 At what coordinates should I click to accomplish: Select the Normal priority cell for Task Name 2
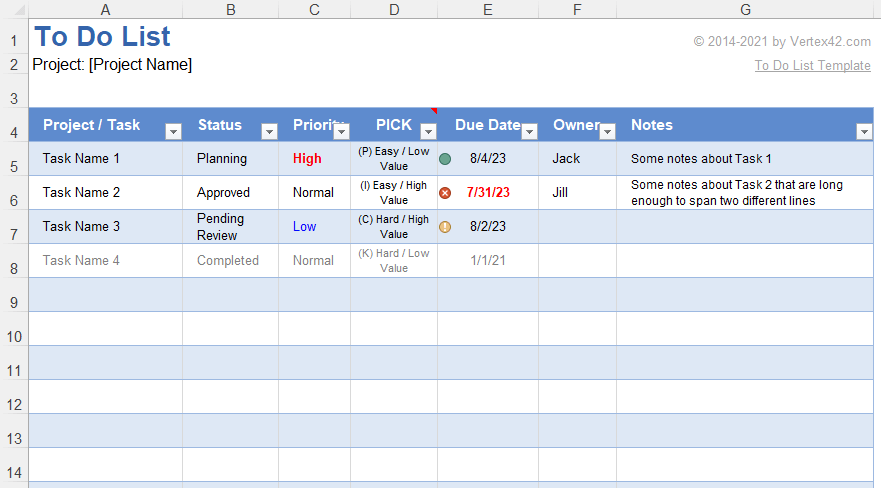click(x=314, y=193)
